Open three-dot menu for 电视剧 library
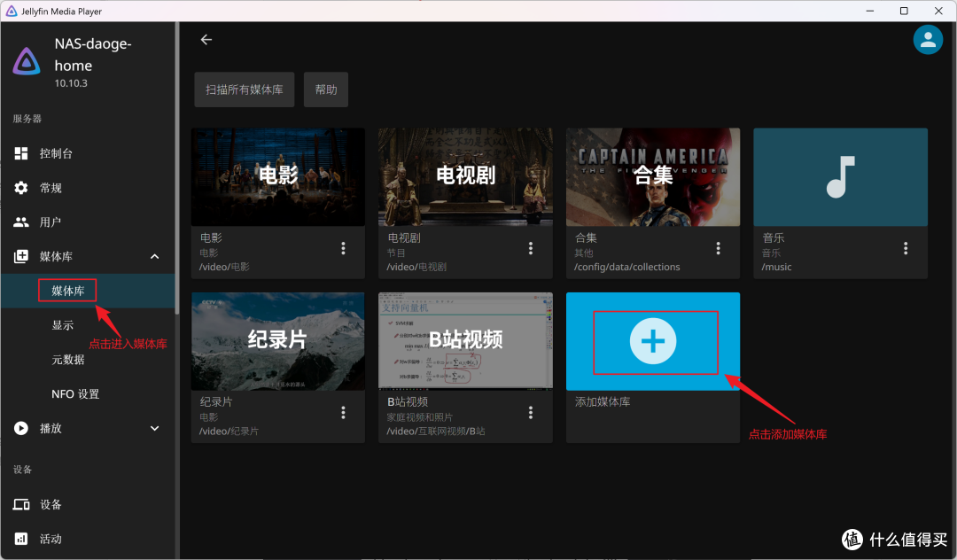Image resolution: width=957 pixels, height=560 pixels. pyautogui.click(x=531, y=248)
